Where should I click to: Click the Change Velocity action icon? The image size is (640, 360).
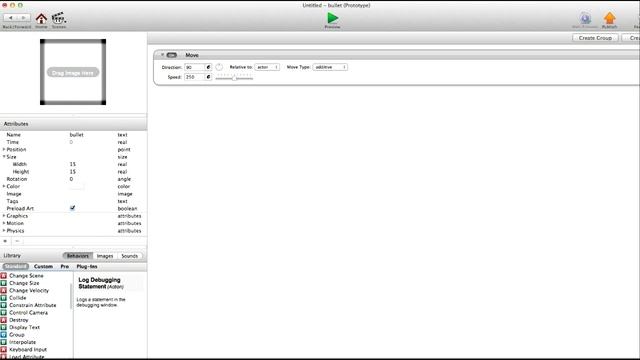(4, 290)
